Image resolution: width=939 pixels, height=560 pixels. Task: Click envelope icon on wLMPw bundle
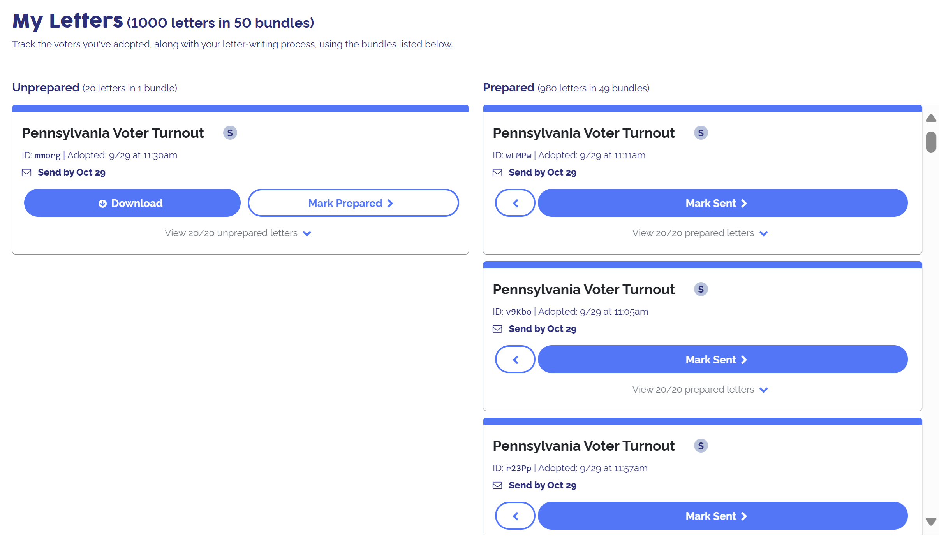[x=497, y=173]
